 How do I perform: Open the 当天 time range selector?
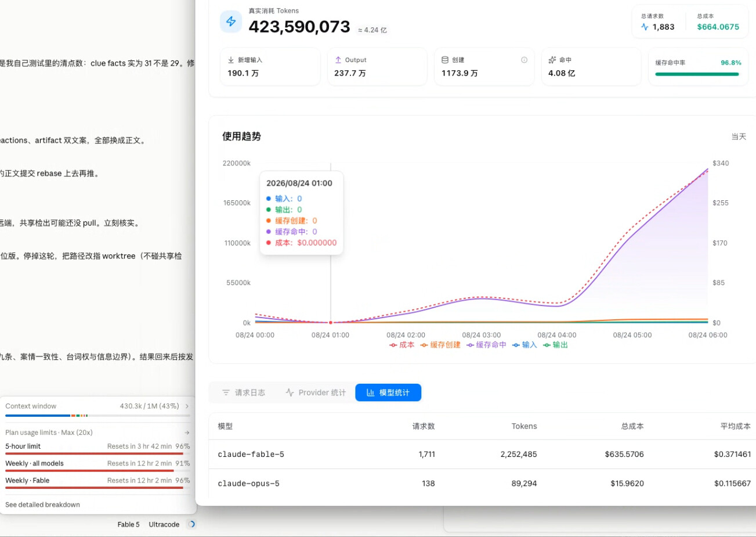click(x=739, y=136)
